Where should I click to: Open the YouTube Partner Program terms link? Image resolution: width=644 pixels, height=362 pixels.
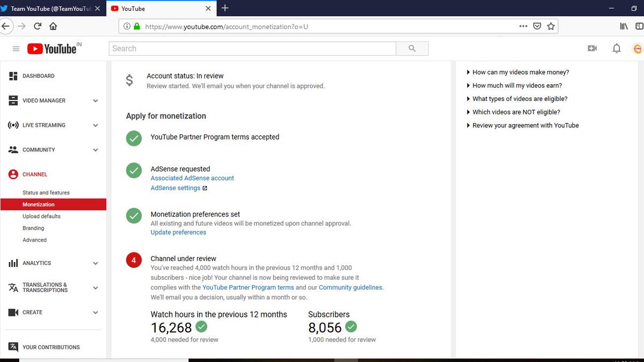pos(248,287)
